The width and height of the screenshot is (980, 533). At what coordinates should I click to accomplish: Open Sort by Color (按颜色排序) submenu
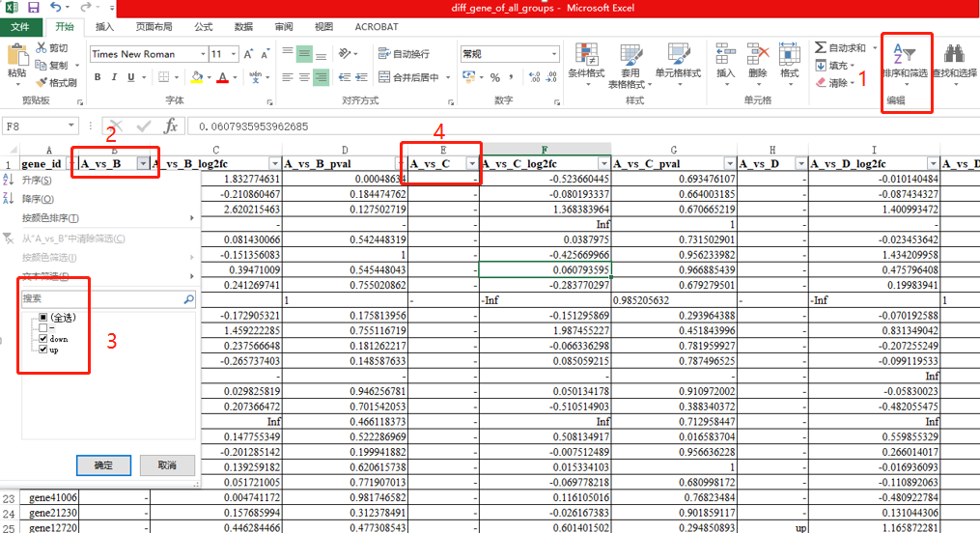point(101,218)
